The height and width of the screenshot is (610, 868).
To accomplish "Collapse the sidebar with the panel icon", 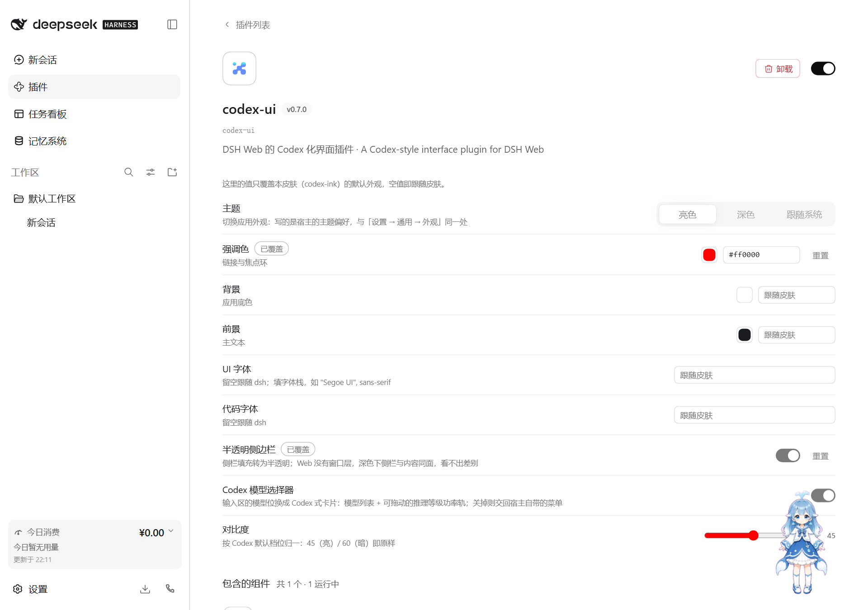I will coord(172,24).
